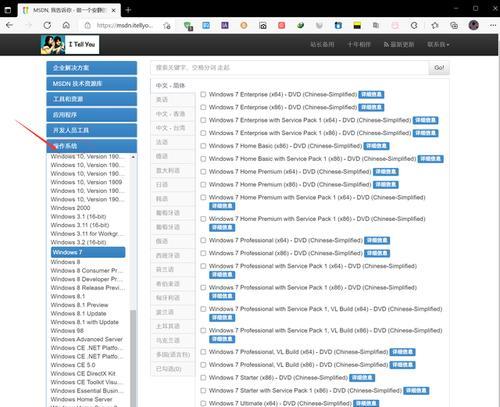Select Windows 98 in the OS list
Screen dimensions: 500x407
click(67, 331)
